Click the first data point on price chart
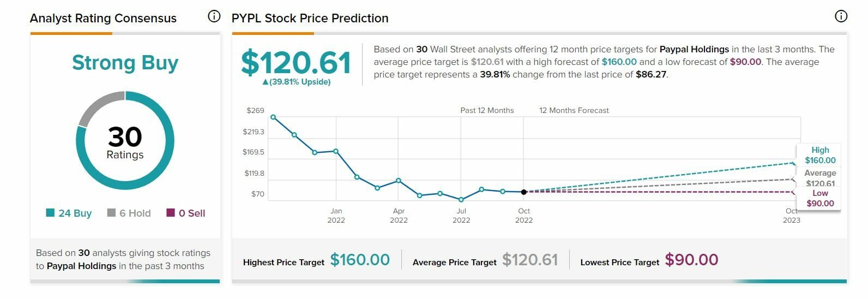The height and width of the screenshot is (298, 868). (x=273, y=117)
